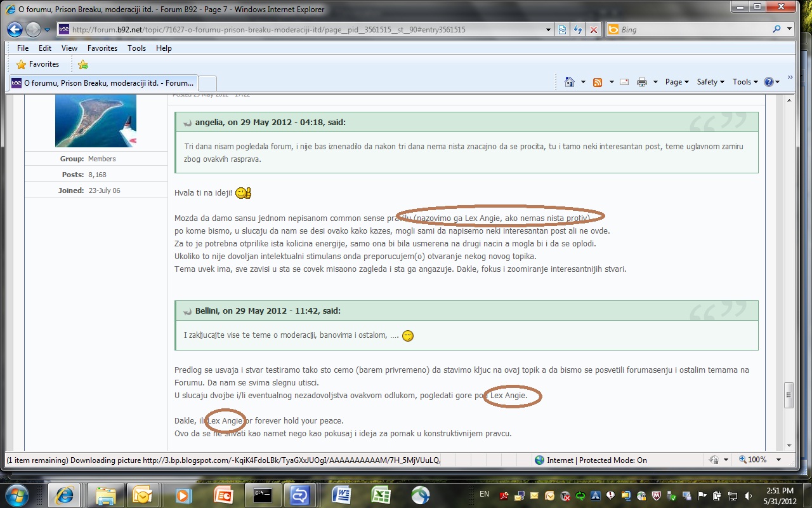Screen dimensions: 812x508
Task: Click the scrollbar down arrow
Action: point(789,445)
